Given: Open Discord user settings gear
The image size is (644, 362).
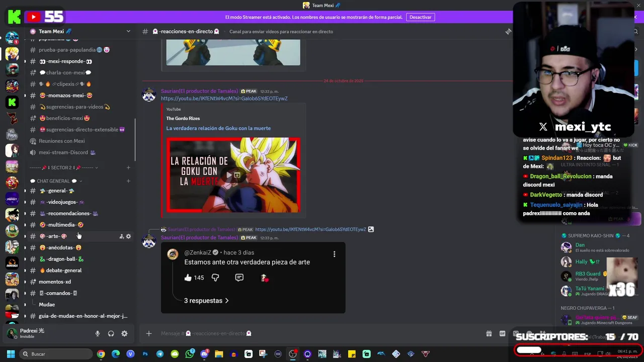Looking at the screenshot, I should click(124, 333).
